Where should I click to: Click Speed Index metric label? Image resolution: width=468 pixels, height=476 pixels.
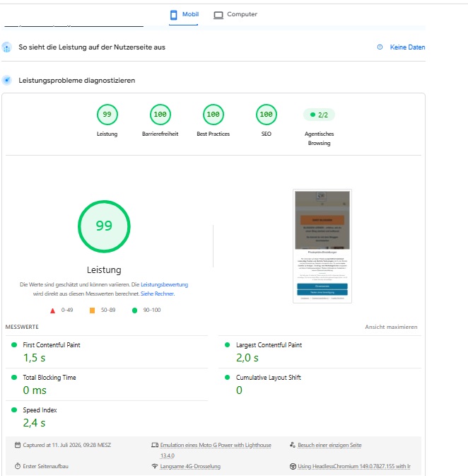tap(40, 410)
